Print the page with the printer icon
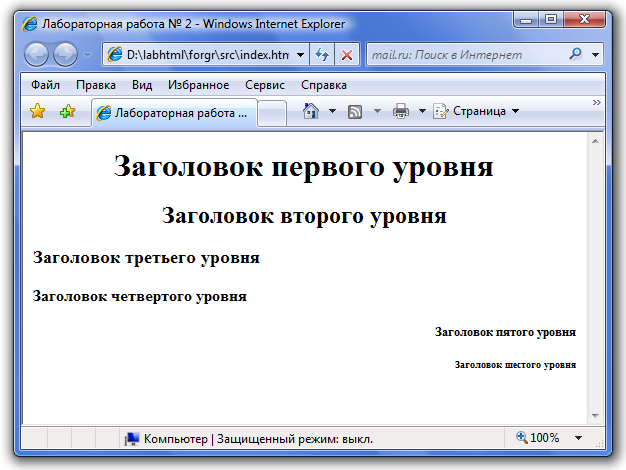Image resolution: width=626 pixels, height=470 pixels. (401, 111)
